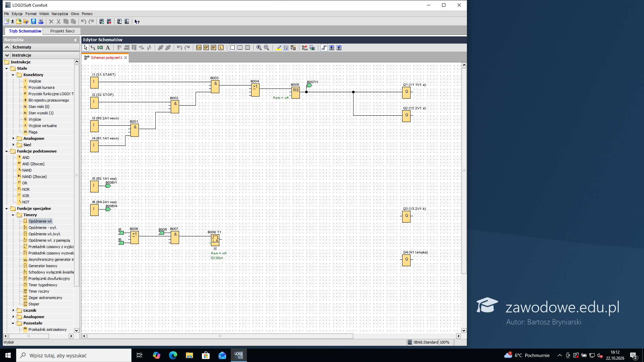Start simulation with the SIM icon
644x362 pixels.
[305, 48]
